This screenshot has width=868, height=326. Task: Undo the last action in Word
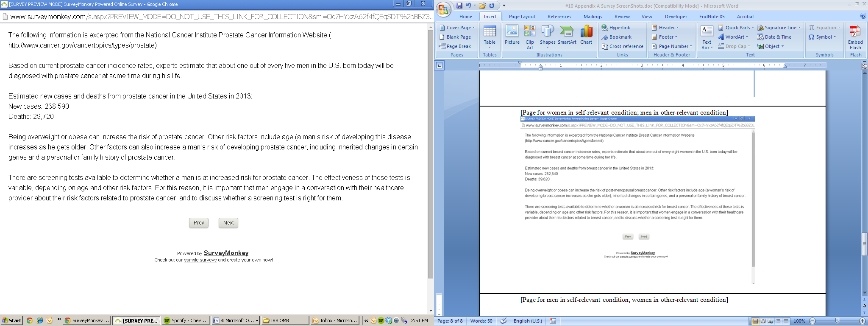click(x=469, y=6)
